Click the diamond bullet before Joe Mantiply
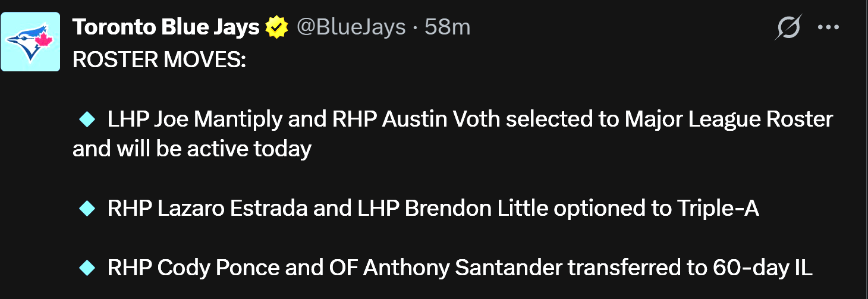 pyautogui.click(x=87, y=119)
